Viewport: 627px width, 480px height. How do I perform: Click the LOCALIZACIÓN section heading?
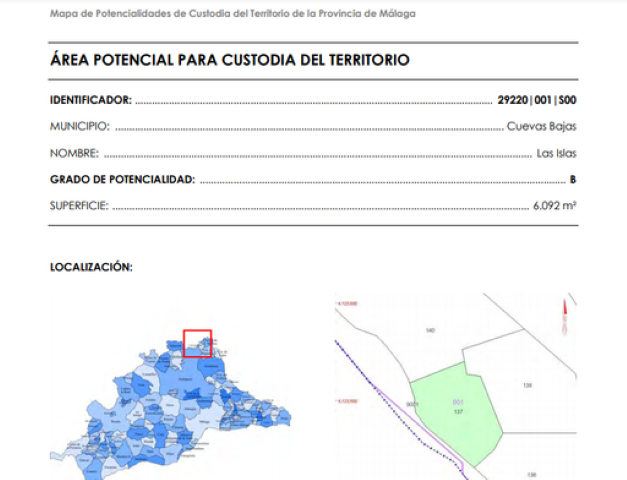91,267
